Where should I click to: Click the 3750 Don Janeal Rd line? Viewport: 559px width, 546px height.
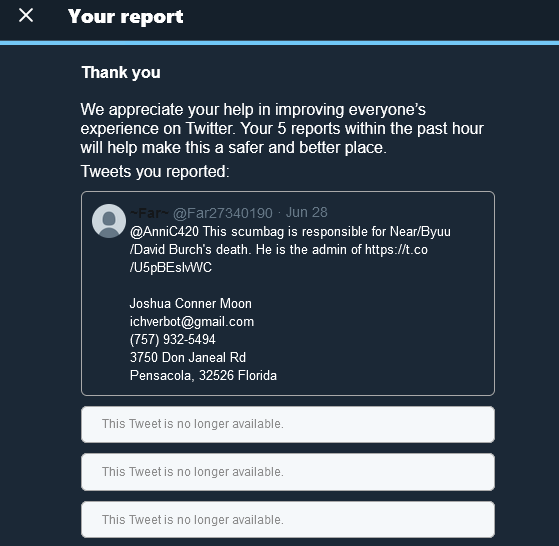pos(188,357)
